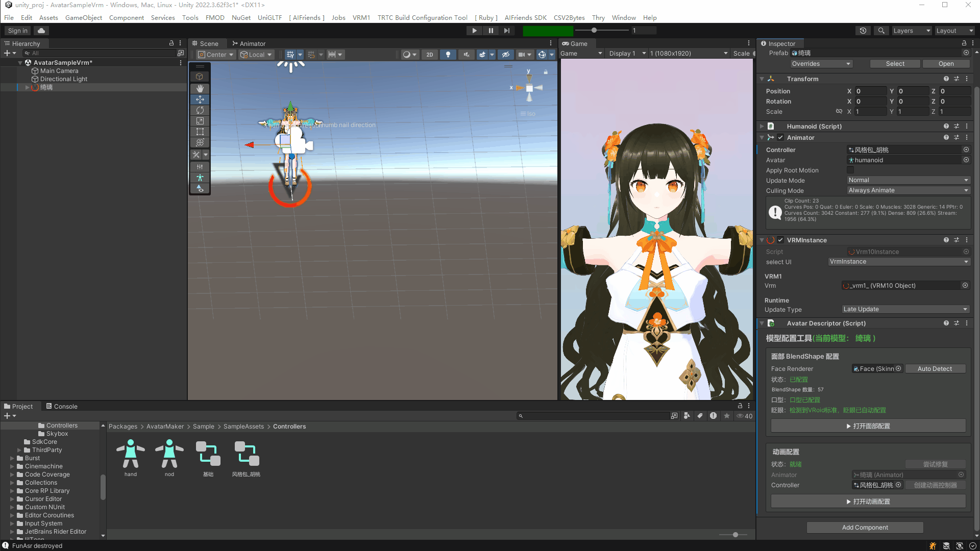Screen dimensions: 980x551
Task: Disable the Animator component checkbox
Action: (780, 138)
